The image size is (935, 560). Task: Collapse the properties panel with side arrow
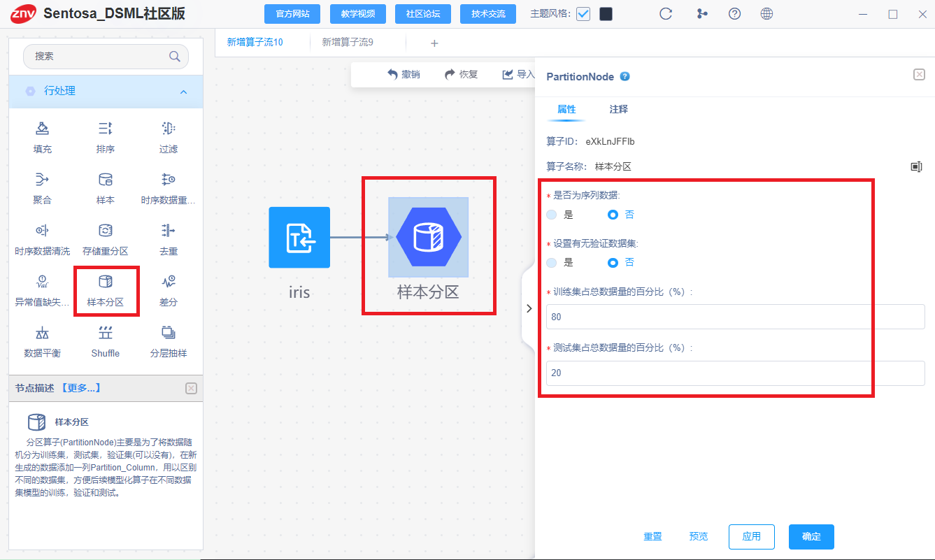(529, 308)
